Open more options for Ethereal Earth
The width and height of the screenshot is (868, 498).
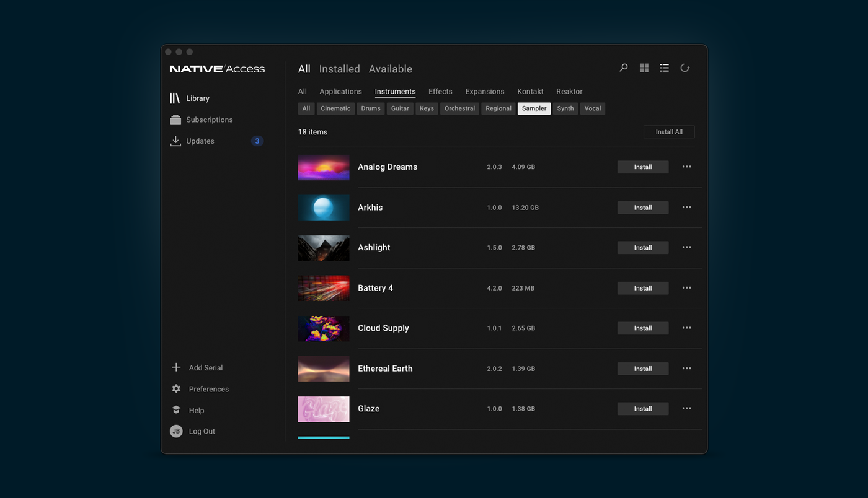coord(686,368)
